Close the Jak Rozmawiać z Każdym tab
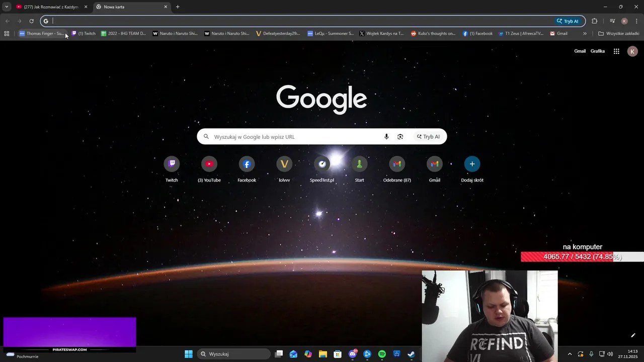Image resolution: width=644 pixels, height=362 pixels. pos(86,7)
